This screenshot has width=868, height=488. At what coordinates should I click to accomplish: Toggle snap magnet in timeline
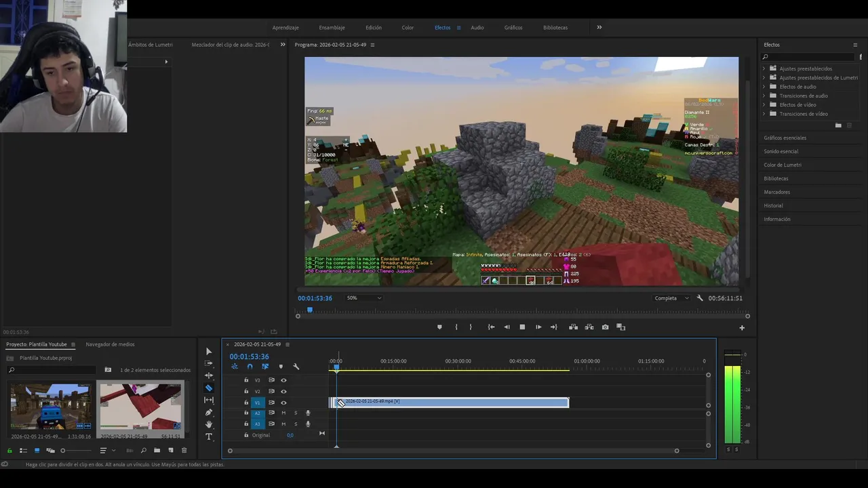pos(250,367)
